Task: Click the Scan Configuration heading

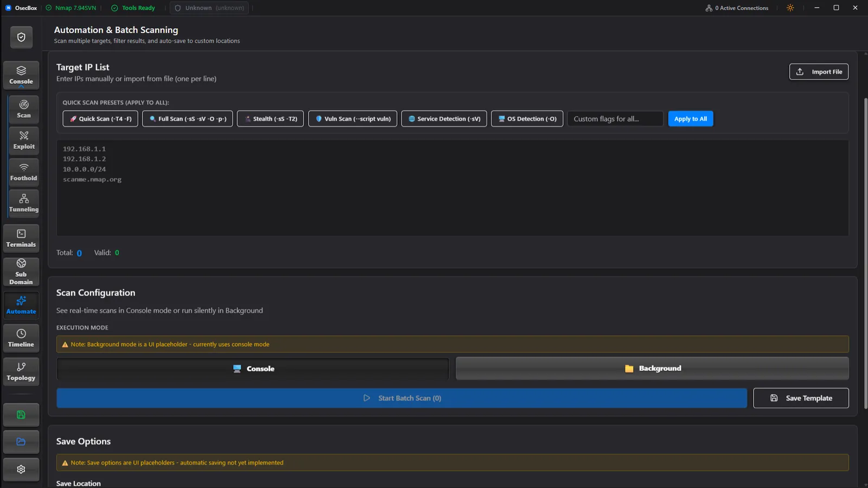Action: coord(96,293)
